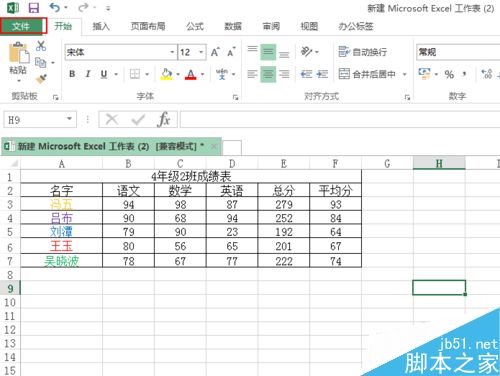This screenshot has width=500, height=376.
Task: Click the Save icon in quick access toolbar
Action: coord(34,8)
